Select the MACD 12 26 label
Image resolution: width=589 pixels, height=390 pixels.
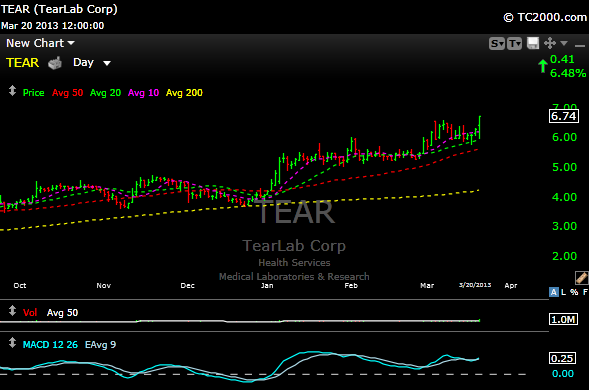point(50,345)
